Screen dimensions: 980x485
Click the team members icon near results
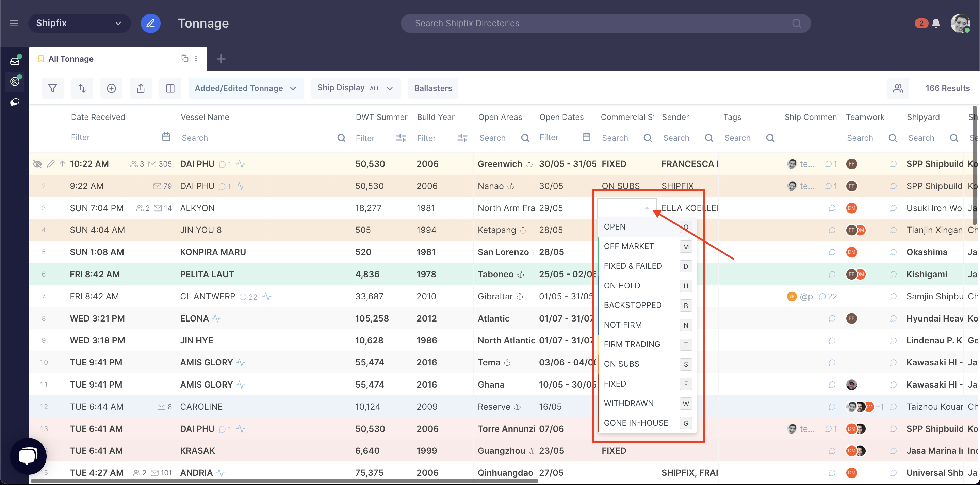tap(898, 88)
